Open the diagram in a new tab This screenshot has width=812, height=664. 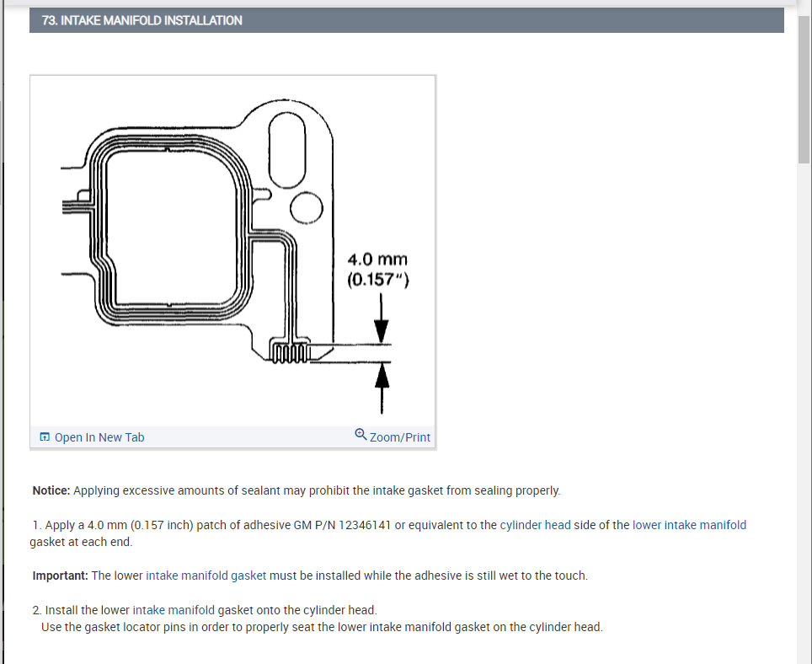(99, 437)
